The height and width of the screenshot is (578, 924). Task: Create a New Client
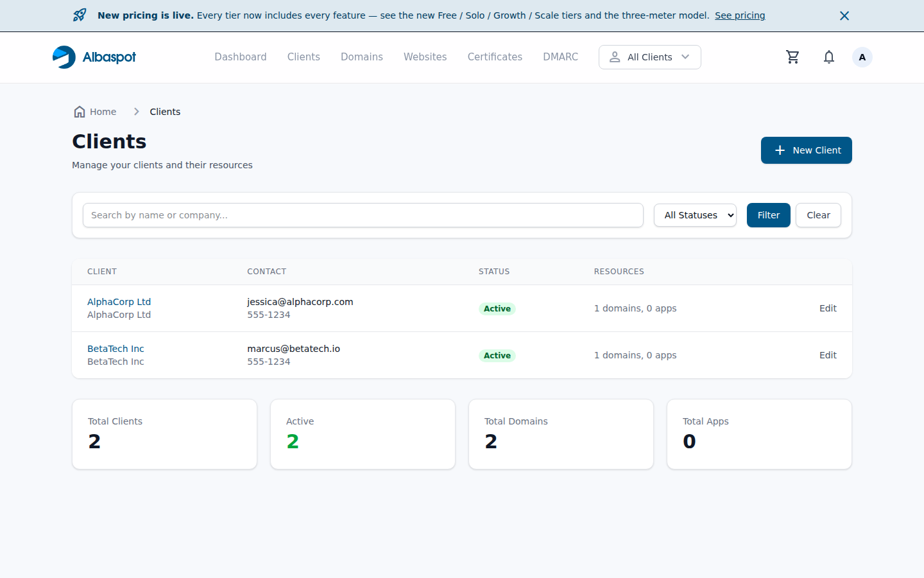[807, 150]
